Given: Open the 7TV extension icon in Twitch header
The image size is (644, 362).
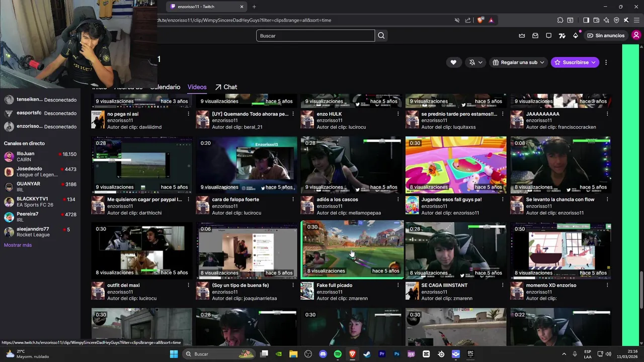Looking at the screenshot, I should tap(562, 36).
